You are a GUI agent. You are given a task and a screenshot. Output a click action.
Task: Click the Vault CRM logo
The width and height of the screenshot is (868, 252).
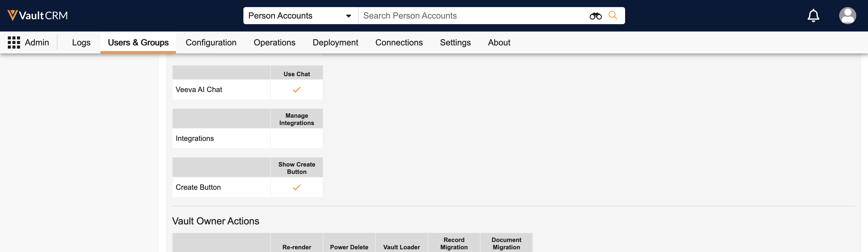point(38,15)
